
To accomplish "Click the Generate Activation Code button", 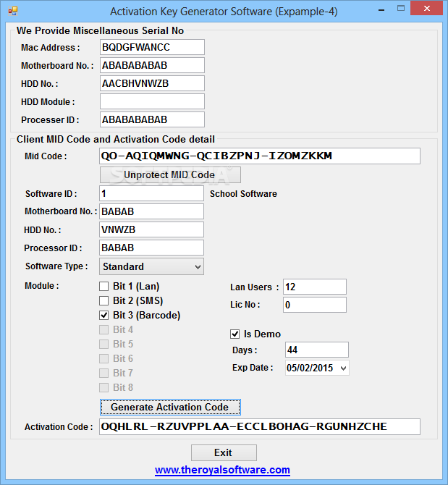I will click(170, 407).
